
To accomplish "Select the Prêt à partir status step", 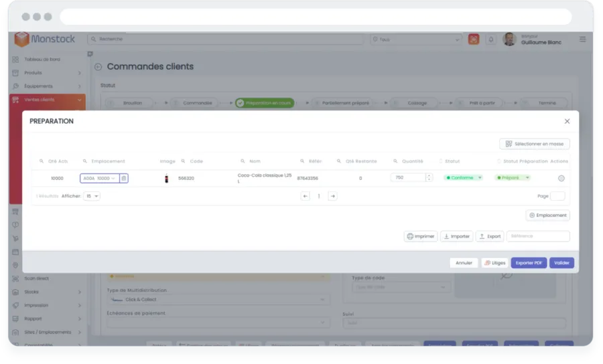I will coord(480,103).
